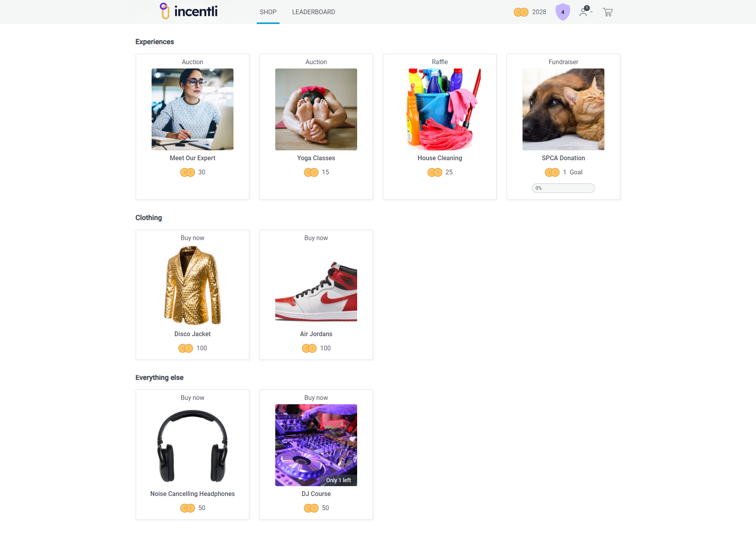Select the Shop tab
Viewport: 756px width, 555px height.
point(268,12)
